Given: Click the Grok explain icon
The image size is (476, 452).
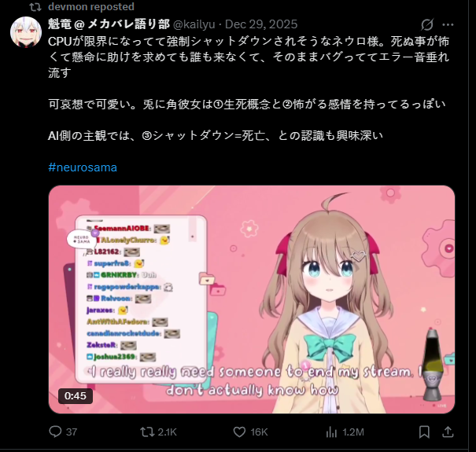Looking at the screenshot, I should (x=426, y=24).
